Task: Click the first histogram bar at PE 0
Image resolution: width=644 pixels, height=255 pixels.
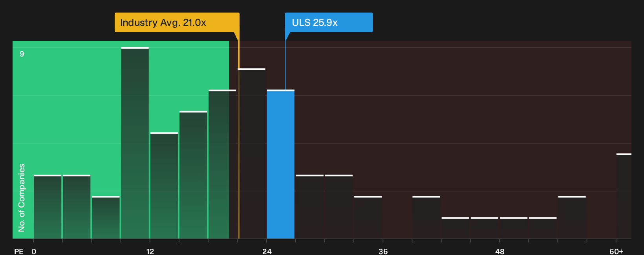Action: click(48, 207)
